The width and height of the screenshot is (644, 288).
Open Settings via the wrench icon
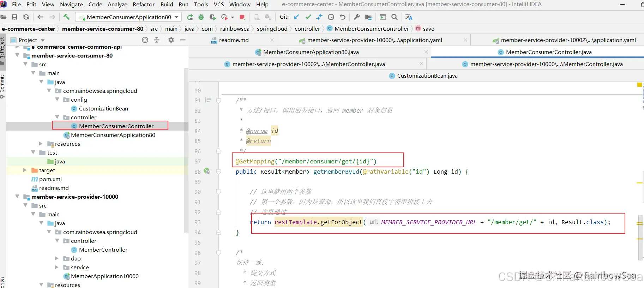pyautogui.click(x=357, y=17)
